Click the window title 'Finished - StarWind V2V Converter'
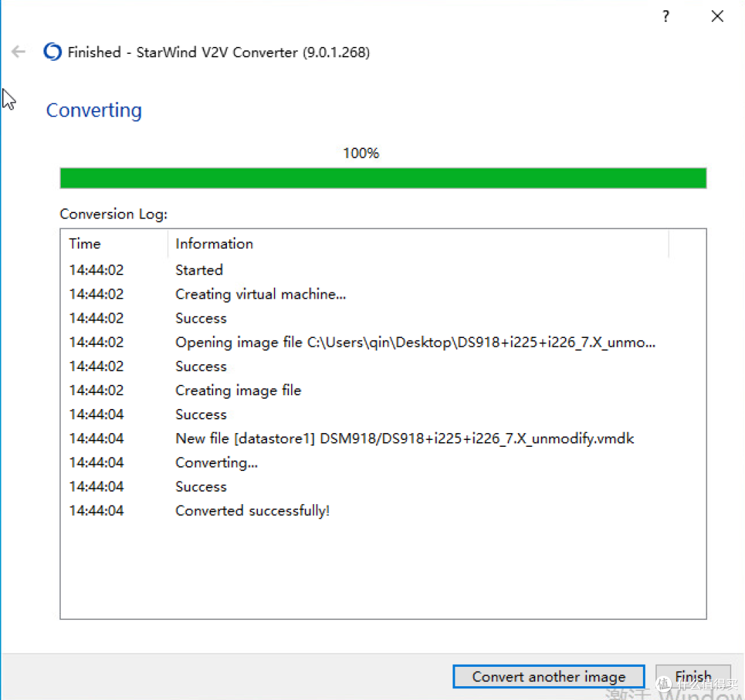The height and width of the screenshot is (700, 745). [x=219, y=52]
